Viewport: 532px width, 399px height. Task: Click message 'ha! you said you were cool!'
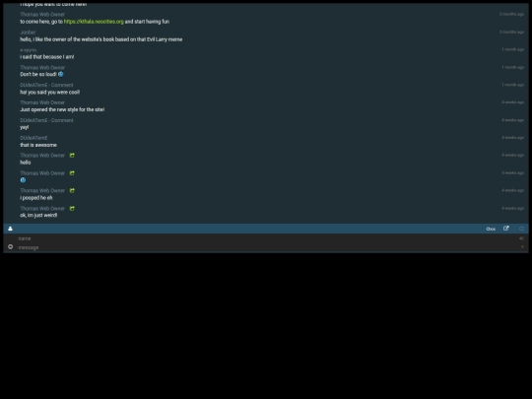click(50, 92)
